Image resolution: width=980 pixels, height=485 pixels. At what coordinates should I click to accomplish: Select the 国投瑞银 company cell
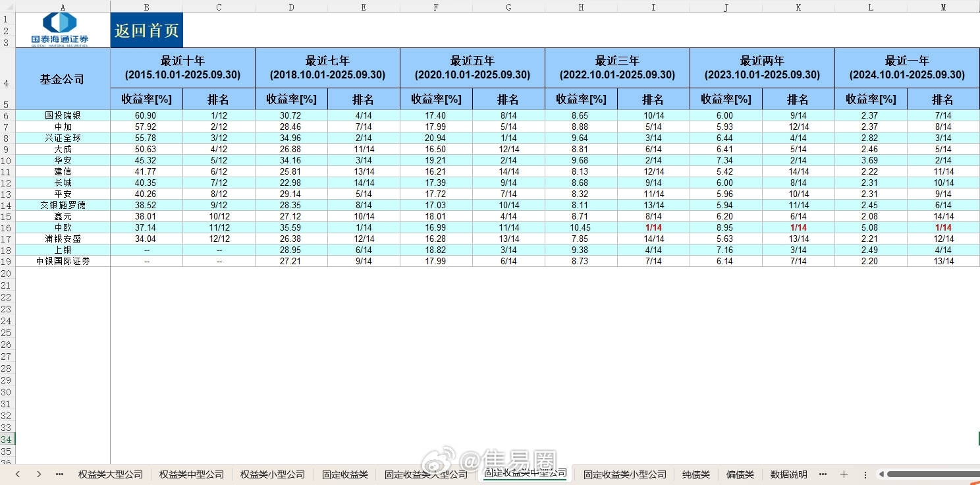pos(63,115)
